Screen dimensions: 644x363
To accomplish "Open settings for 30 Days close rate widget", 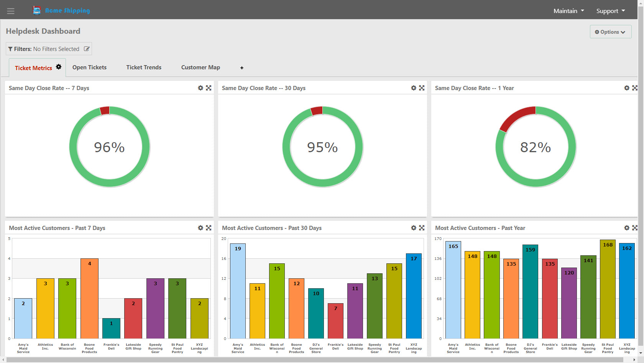I will 414,88.
